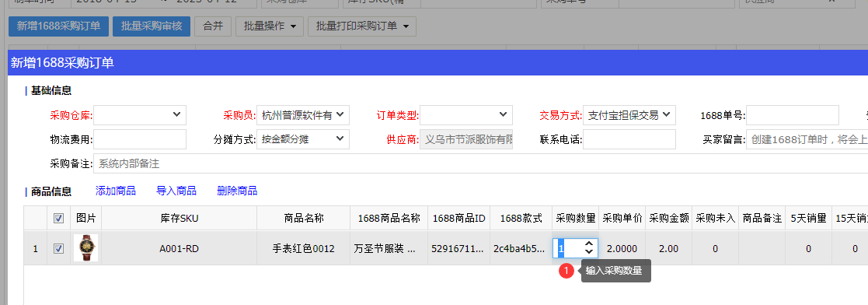Image resolution: width=868 pixels, height=305 pixels.
Task: Click the 添加商品 link
Action: point(116,191)
